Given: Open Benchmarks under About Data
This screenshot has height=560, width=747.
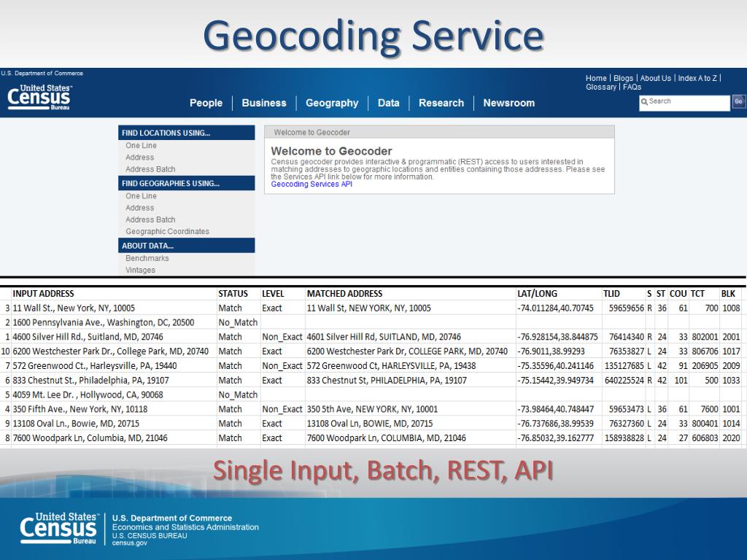Looking at the screenshot, I should [x=147, y=258].
